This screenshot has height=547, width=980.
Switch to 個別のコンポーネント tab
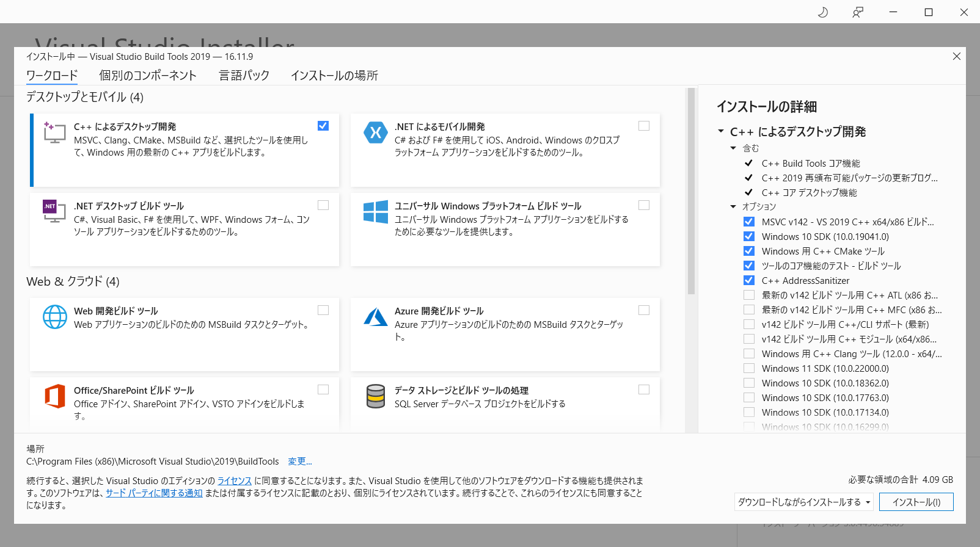coord(148,76)
